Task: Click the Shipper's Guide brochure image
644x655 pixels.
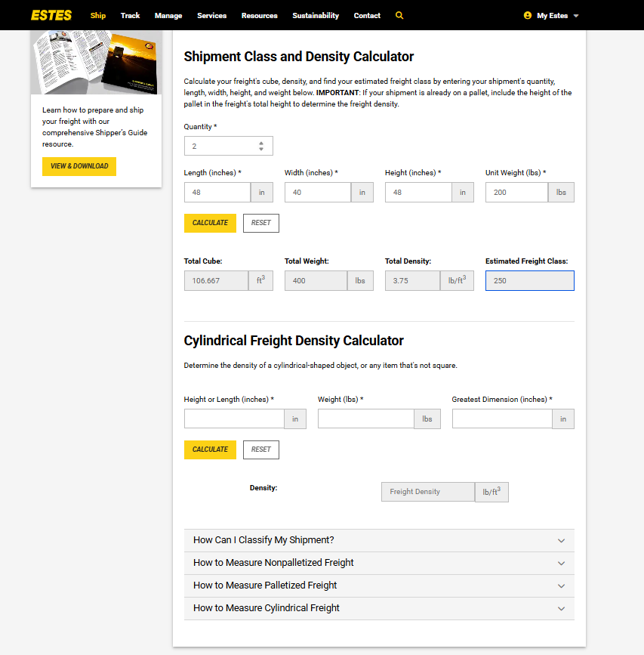Action: (96, 62)
